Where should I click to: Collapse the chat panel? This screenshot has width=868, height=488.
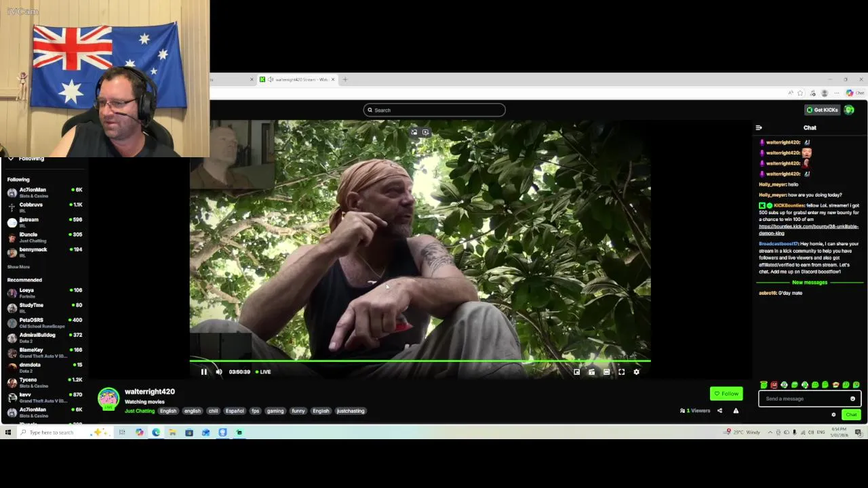[759, 127]
